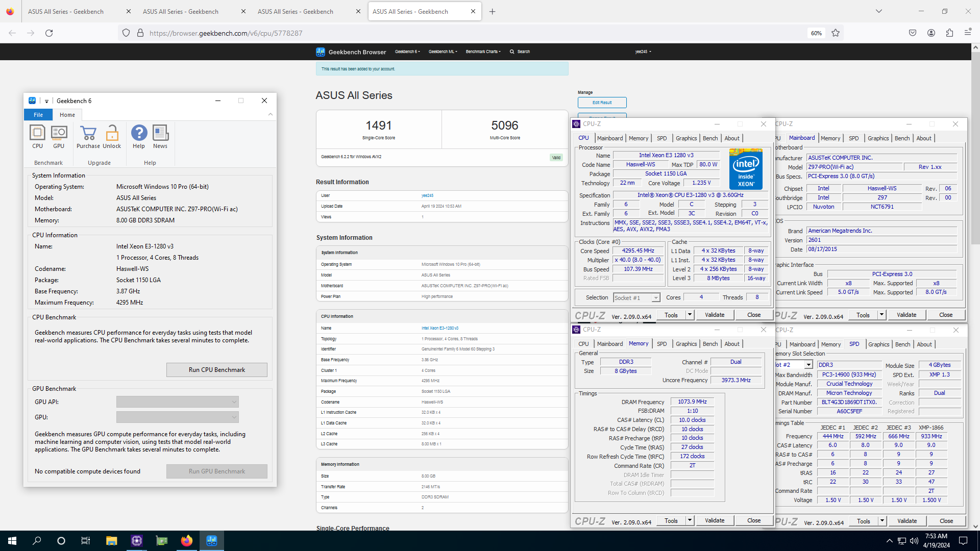
Task: Click the Tools button in CPU-Z Mainboard window
Action: (863, 315)
